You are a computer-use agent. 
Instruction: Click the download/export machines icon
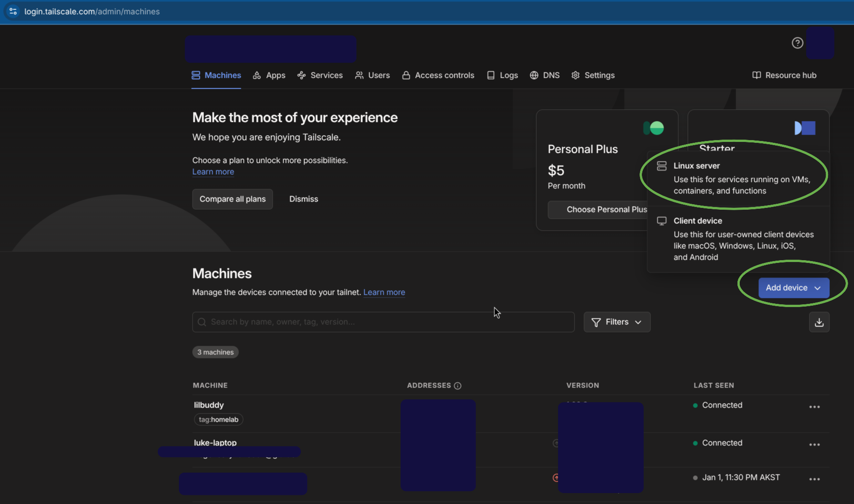[819, 322]
